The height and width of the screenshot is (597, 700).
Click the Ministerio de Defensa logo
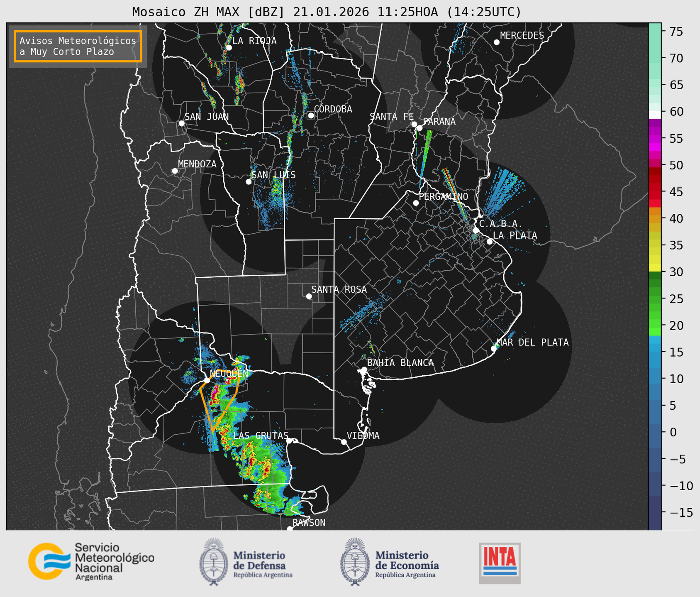(x=246, y=562)
